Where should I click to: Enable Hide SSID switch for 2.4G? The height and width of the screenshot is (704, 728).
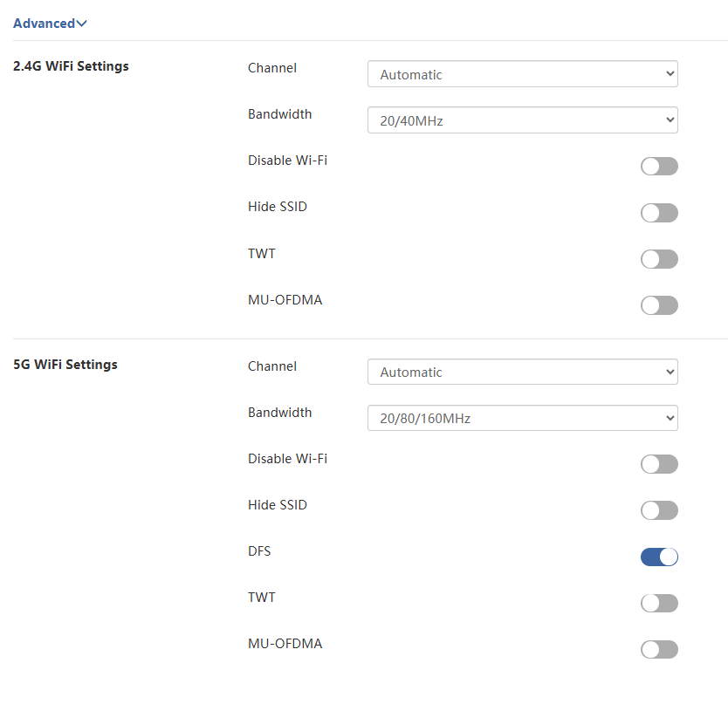[x=659, y=213]
